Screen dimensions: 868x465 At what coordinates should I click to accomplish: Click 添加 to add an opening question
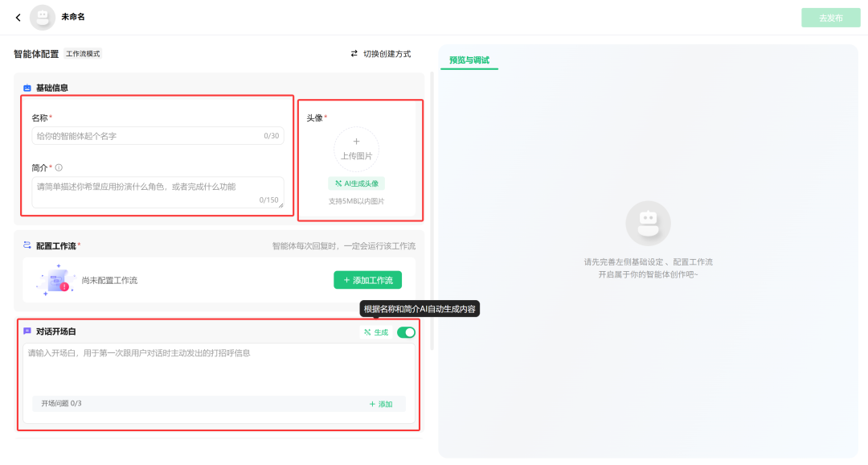(x=381, y=404)
